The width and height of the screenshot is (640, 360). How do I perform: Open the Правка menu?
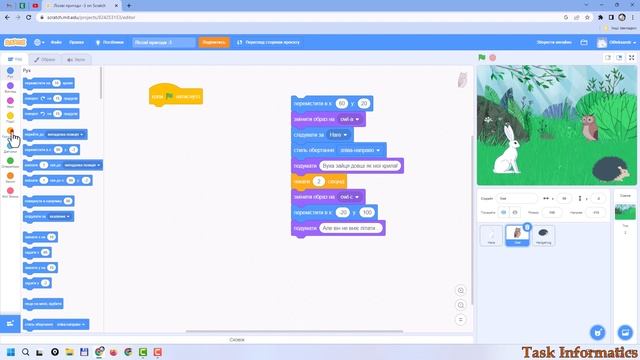[x=76, y=42]
